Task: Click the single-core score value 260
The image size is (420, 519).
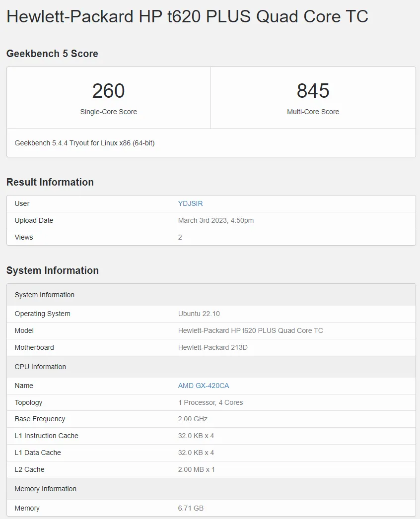Action: coord(108,91)
